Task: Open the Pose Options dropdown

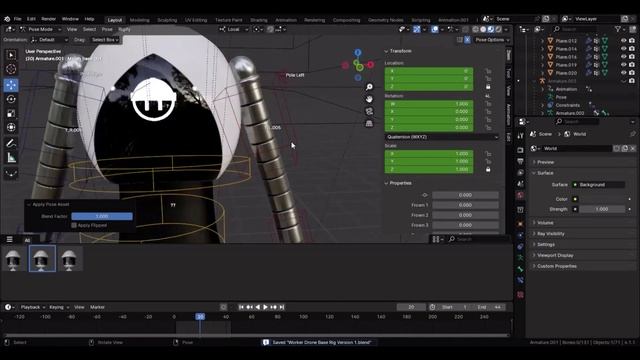Action: coord(492,40)
